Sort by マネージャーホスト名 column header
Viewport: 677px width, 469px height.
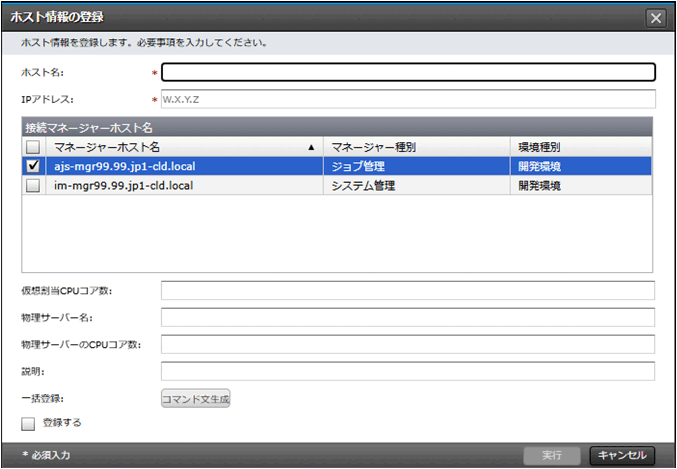click(184, 147)
